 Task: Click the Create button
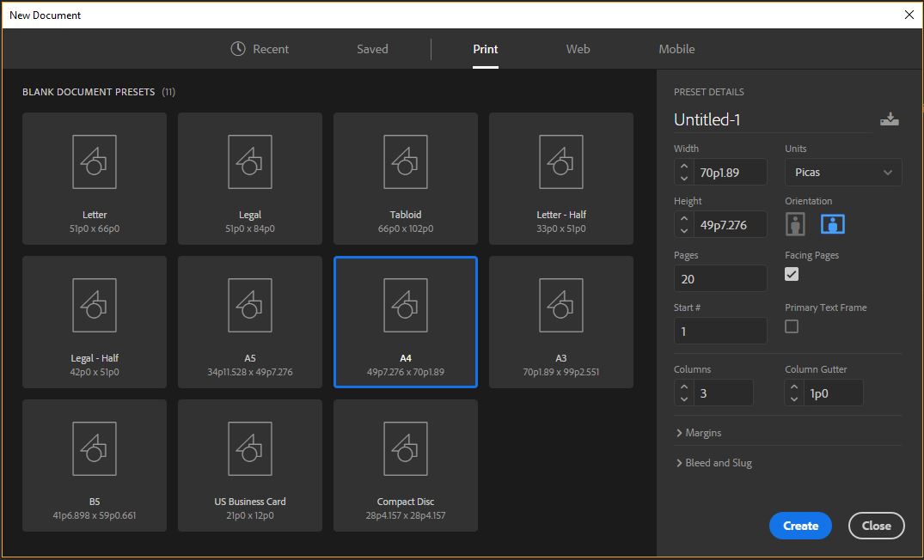point(799,526)
